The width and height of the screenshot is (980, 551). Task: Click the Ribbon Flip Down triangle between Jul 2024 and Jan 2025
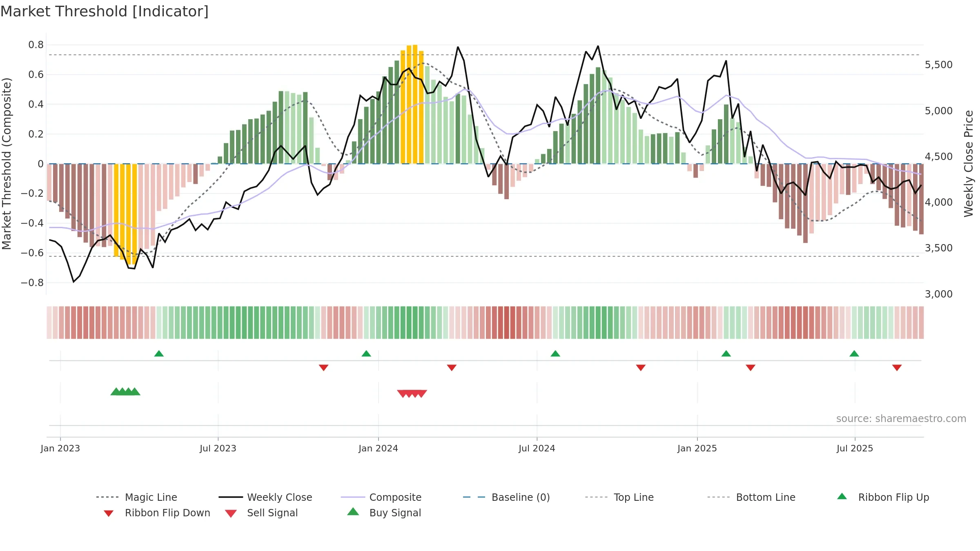(641, 368)
